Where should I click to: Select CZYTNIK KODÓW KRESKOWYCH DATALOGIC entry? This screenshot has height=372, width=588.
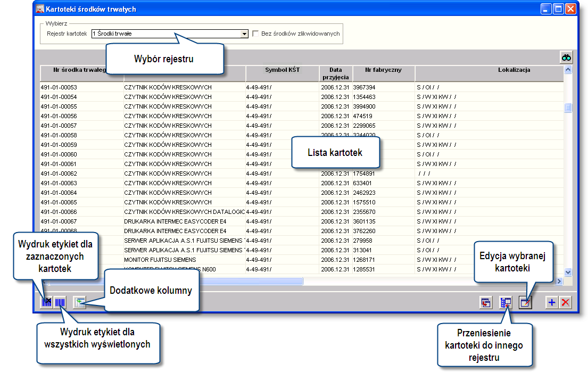[185, 212]
